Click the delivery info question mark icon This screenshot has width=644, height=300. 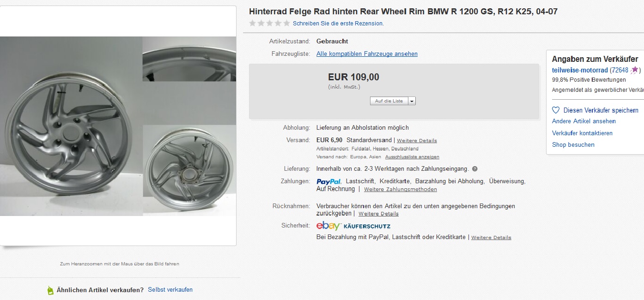point(475,169)
